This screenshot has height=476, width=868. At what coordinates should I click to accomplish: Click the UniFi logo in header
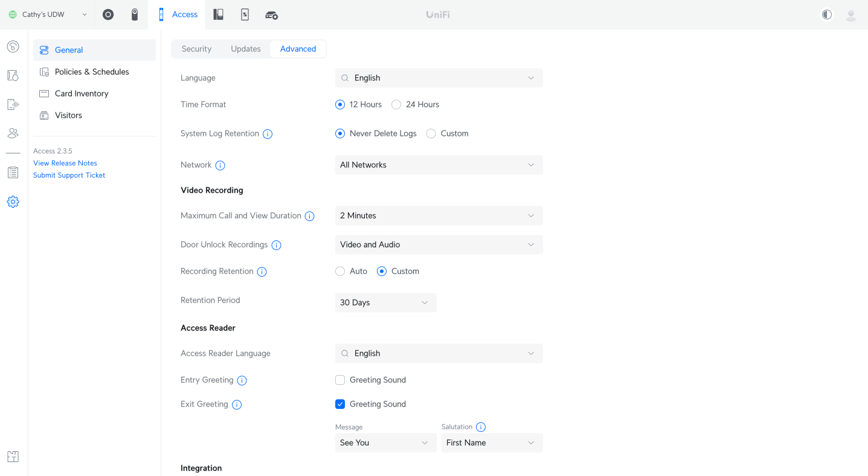click(438, 14)
